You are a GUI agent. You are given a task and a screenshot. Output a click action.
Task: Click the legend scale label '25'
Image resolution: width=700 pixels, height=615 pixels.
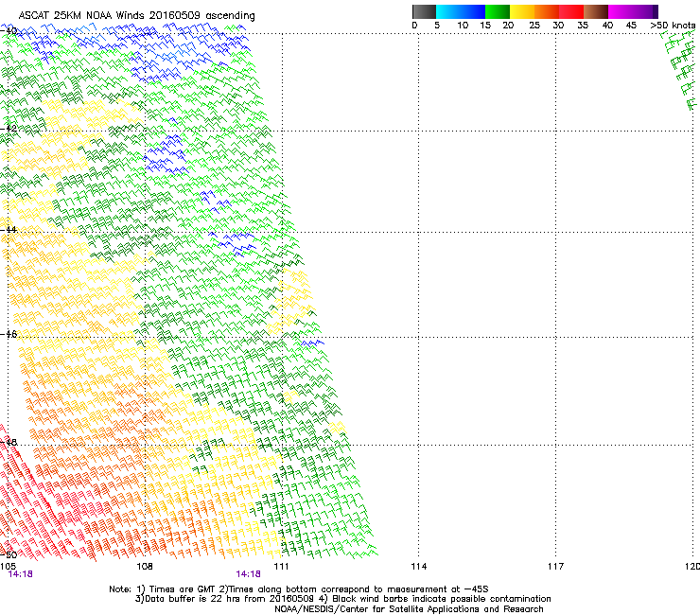point(534,26)
